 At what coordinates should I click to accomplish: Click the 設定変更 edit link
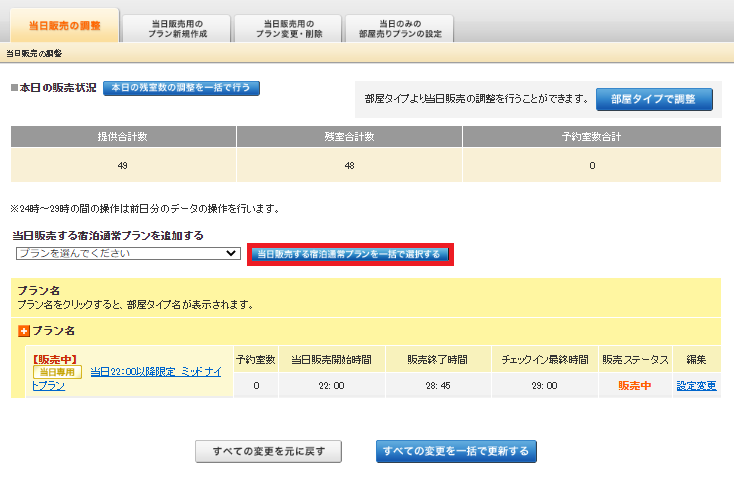point(696,385)
